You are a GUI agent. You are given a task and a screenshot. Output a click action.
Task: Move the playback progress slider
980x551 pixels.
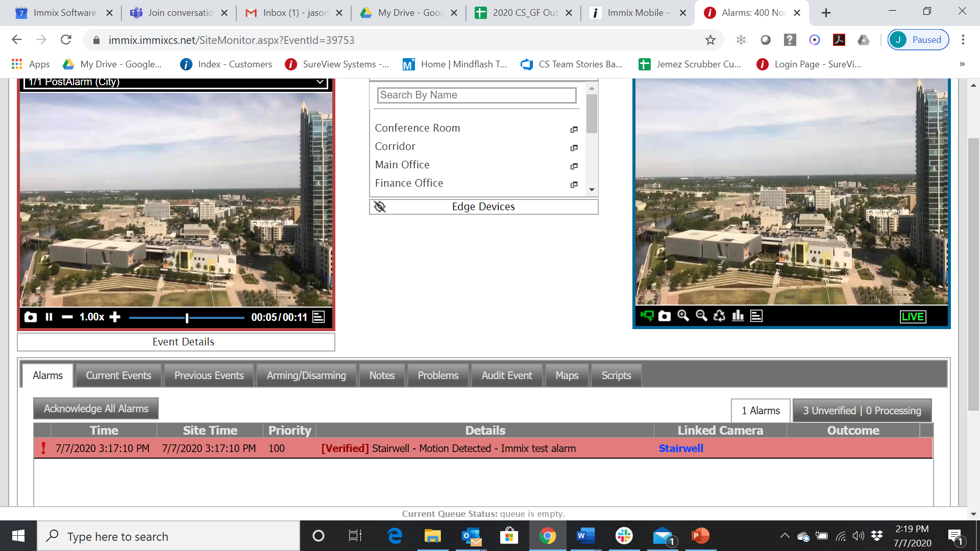click(x=187, y=317)
